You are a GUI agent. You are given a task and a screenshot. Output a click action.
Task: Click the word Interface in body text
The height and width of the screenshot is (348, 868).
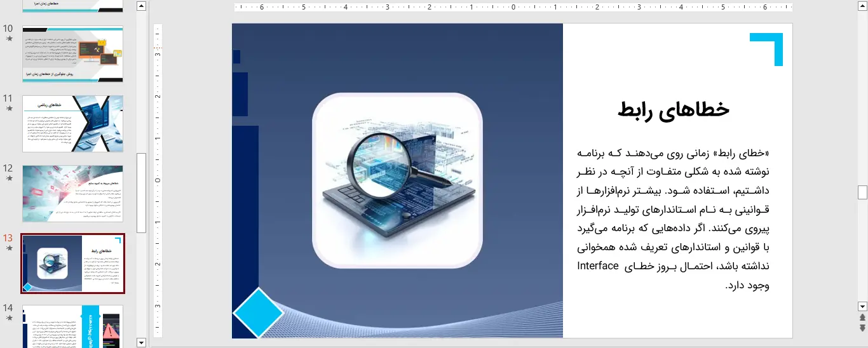(x=598, y=265)
